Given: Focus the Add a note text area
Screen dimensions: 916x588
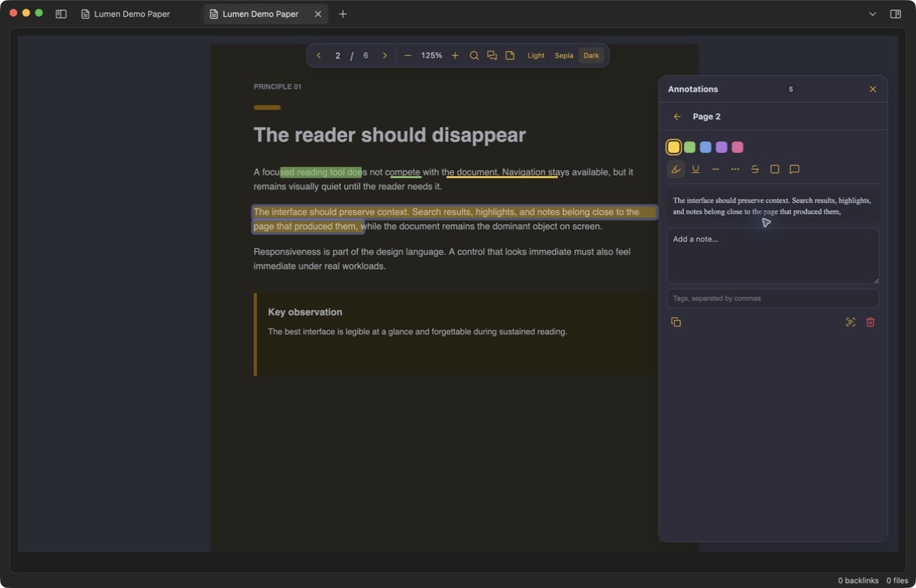Looking at the screenshot, I should pyautogui.click(x=773, y=256).
